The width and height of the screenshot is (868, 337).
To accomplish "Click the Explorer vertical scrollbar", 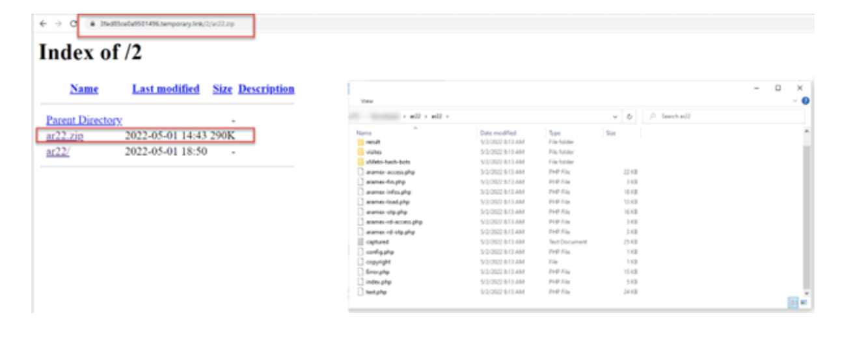I will (x=807, y=208).
